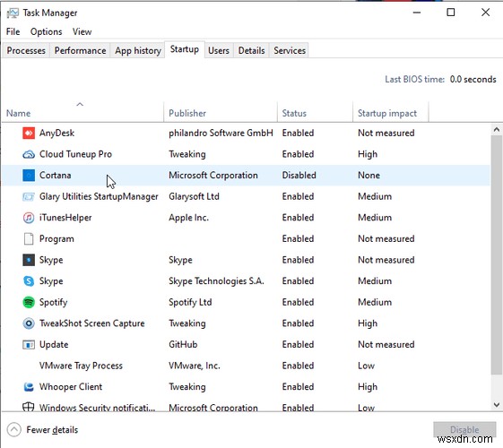The width and height of the screenshot is (503, 448).
Task: Switch to the Performance tab
Action: [80, 51]
